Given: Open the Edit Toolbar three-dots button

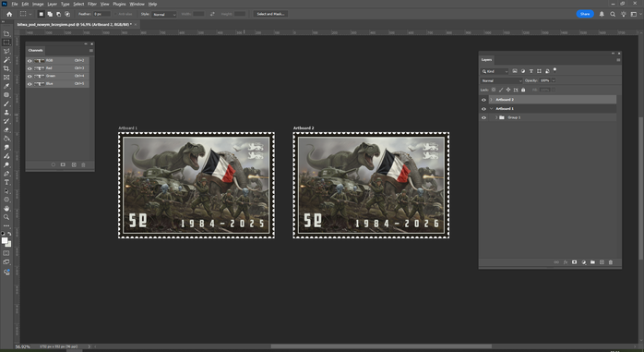Looking at the screenshot, I should (x=6, y=225).
